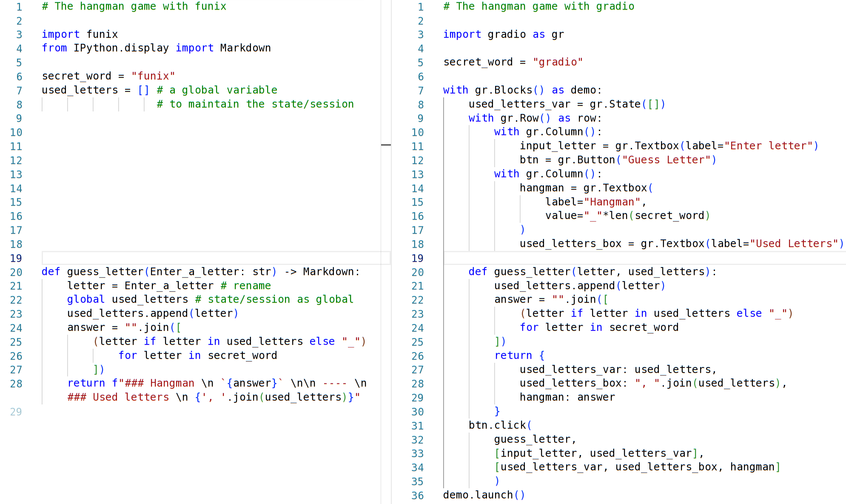The width and height of the screenshot is (846, 504).
Task: Click "with gr.Blocks() as demo:" line
Action: 522,90
